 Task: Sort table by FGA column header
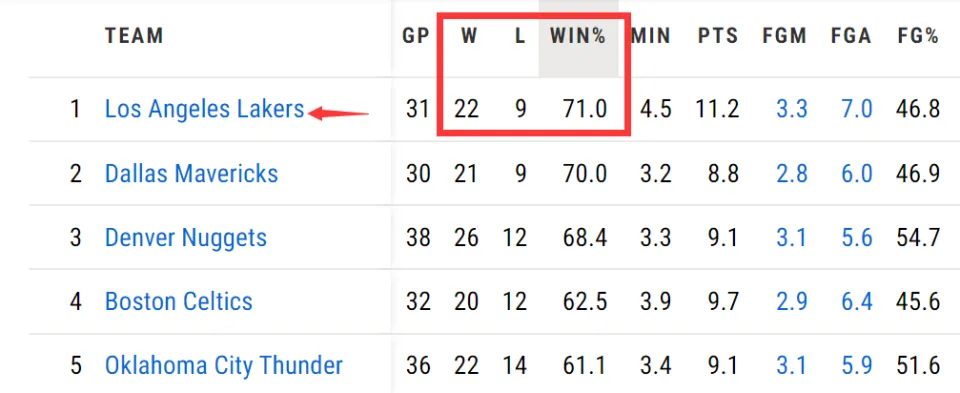pos(851,36)
